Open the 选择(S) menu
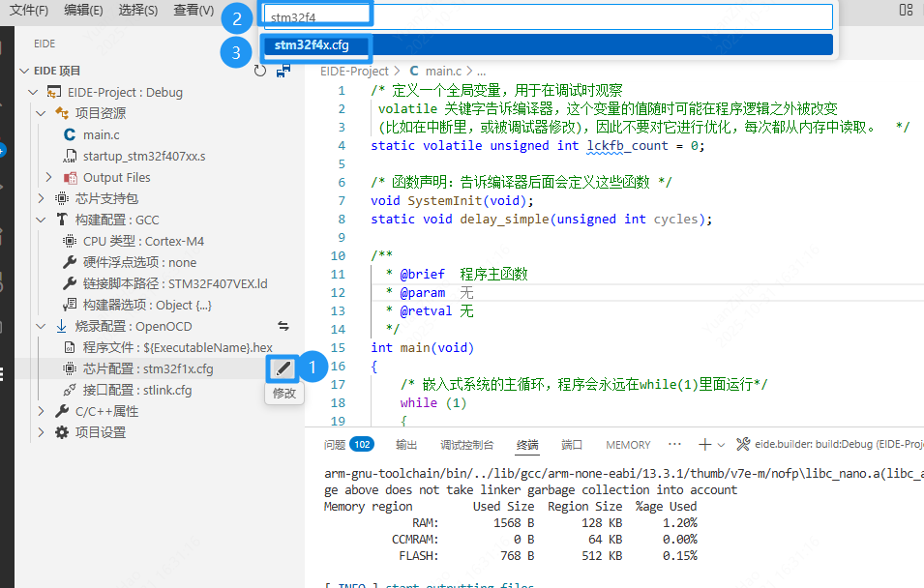924x588 pixels. tap(137, 10)
